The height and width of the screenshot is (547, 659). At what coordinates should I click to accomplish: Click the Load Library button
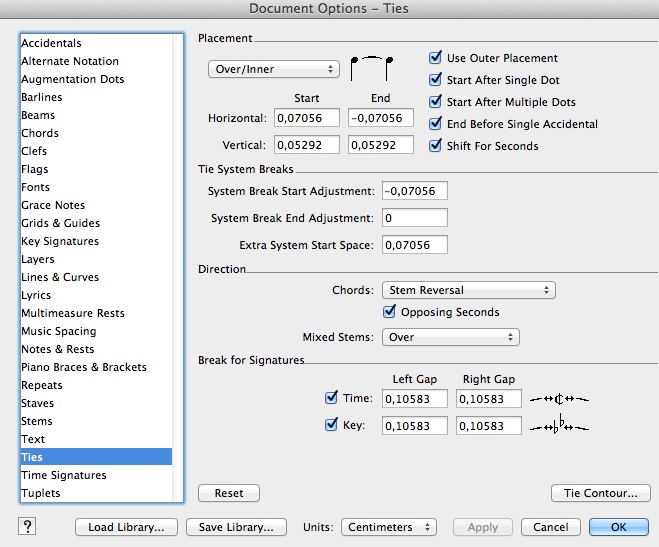[x=126, y=527]
